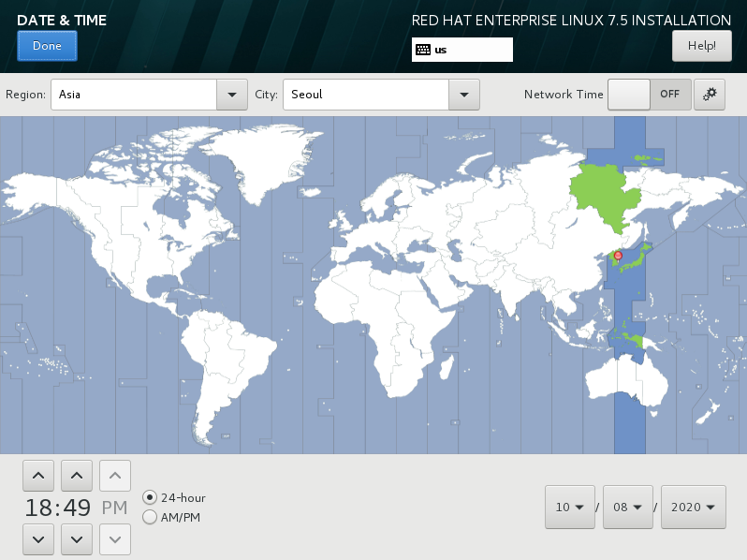Open the Help! button
The image size is (747, 560).
coord(702,46)
